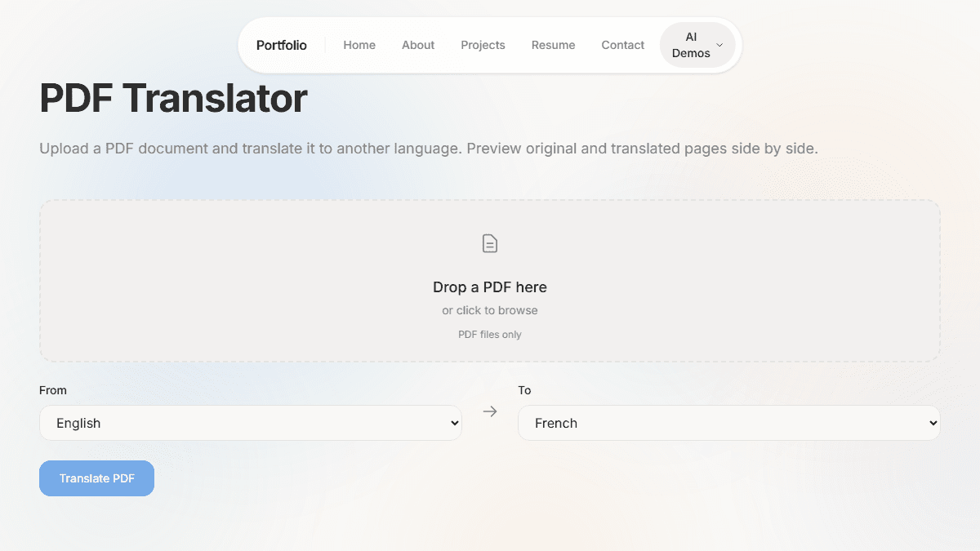The image size is (980, 551).
Task: Go to the Contact page
Action: point(622,45)
